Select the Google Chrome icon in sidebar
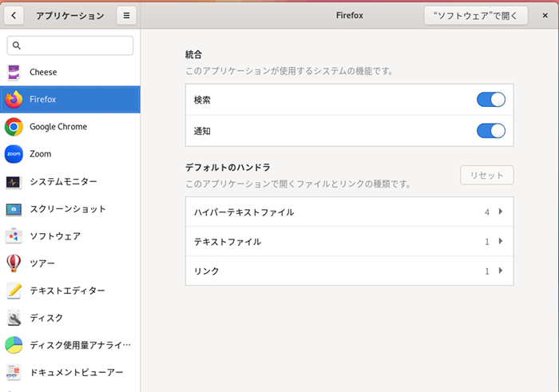This screenshot has width=559, height=392. (14, 127)
